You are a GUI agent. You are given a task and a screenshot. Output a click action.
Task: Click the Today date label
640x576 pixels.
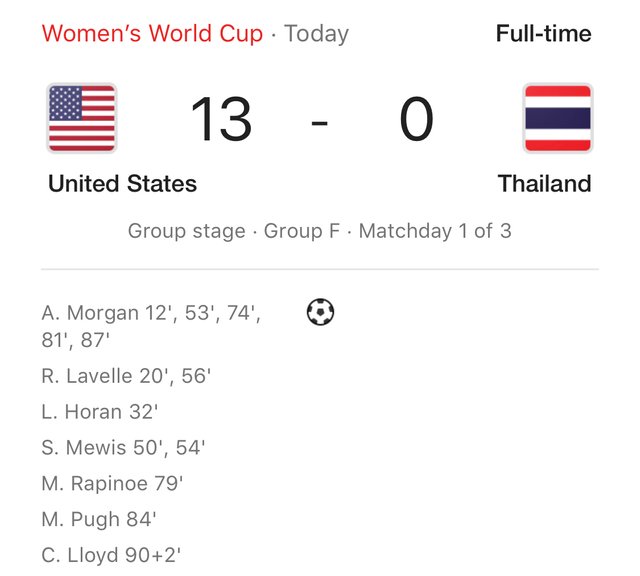pyautogui.click(x=318, y=34)
